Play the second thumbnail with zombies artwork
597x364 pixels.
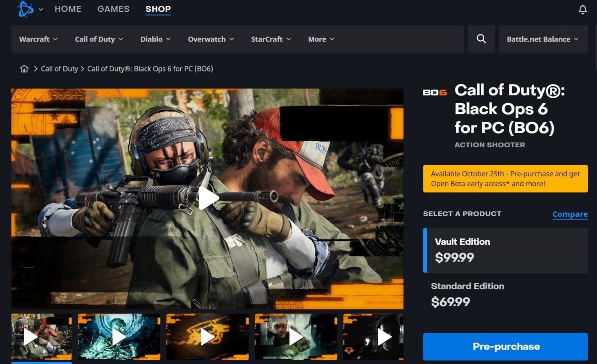point(119,337)
